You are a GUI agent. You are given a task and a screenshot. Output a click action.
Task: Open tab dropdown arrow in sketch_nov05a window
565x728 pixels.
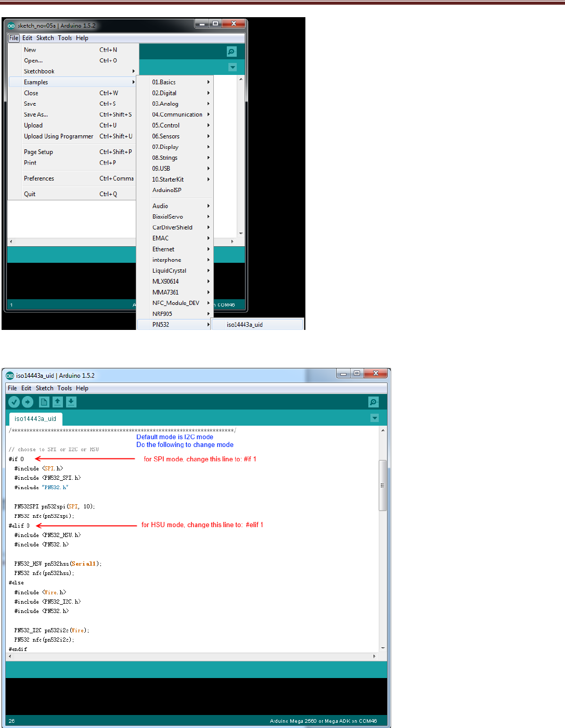[x=233, y=67]
